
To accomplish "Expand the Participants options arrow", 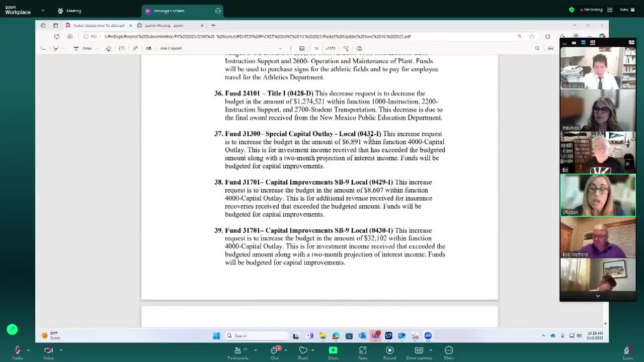I will pyautogui.click(x=256, y=350).
